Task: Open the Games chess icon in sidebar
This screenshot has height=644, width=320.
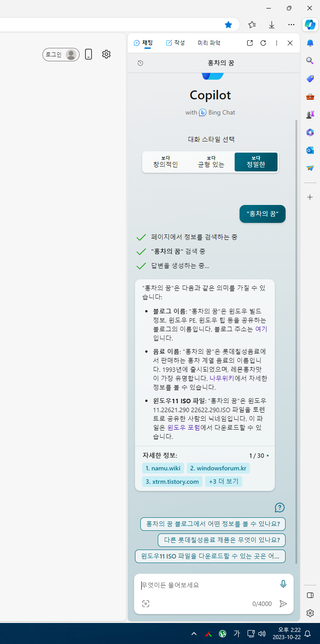Action: 310,114
